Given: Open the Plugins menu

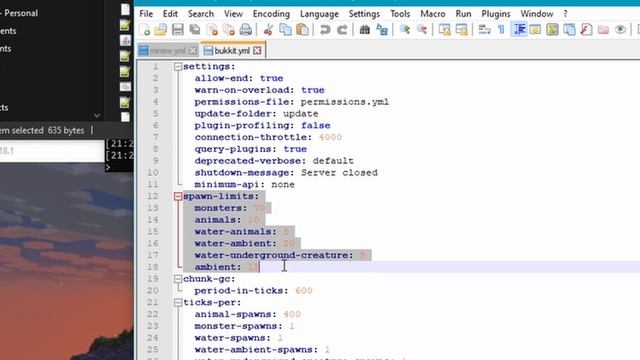Looking at the screenshot, I should 496,13.
